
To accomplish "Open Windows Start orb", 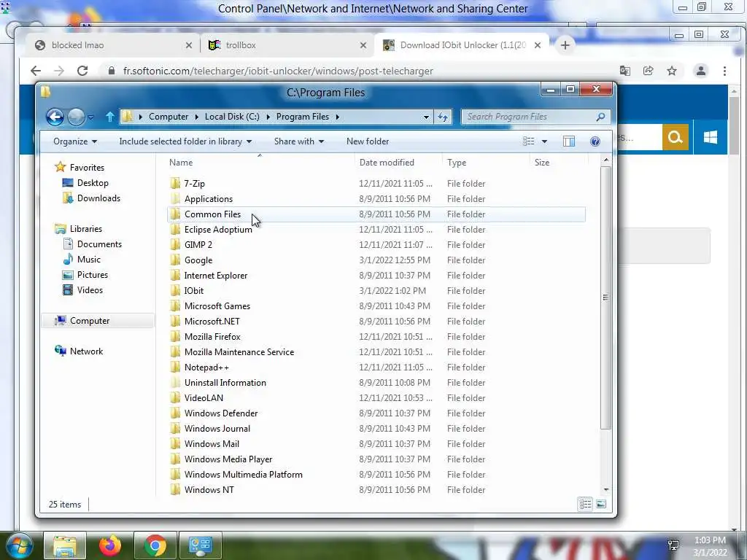I will pos(20,545).
